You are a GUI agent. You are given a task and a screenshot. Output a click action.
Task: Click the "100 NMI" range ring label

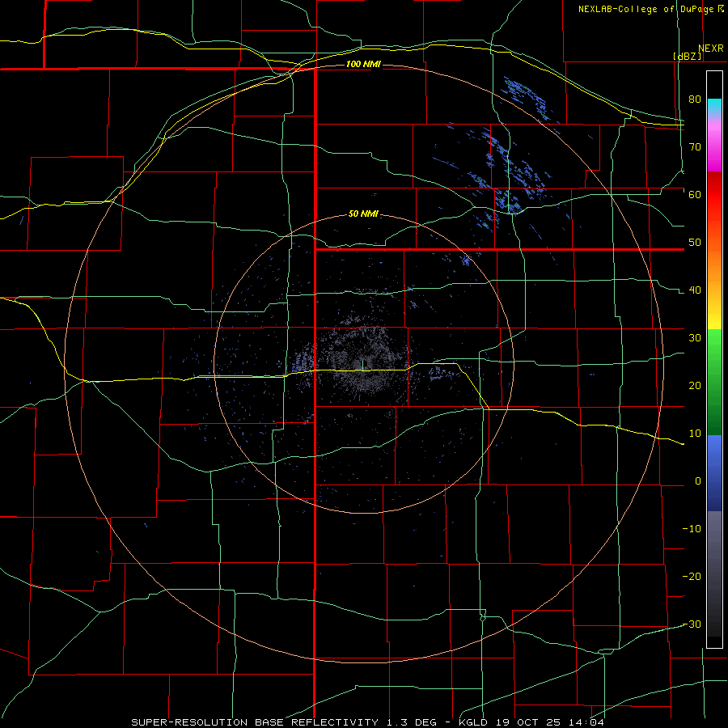[363, 64]
